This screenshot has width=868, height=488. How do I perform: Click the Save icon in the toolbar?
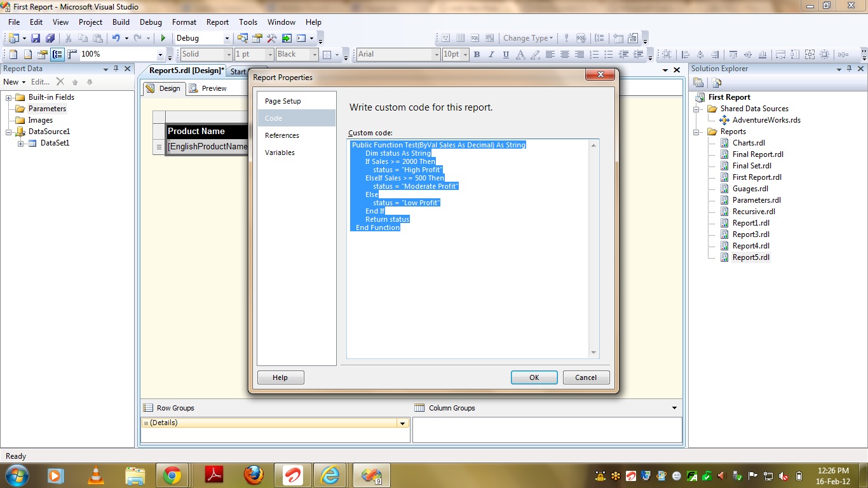[36, 39]
